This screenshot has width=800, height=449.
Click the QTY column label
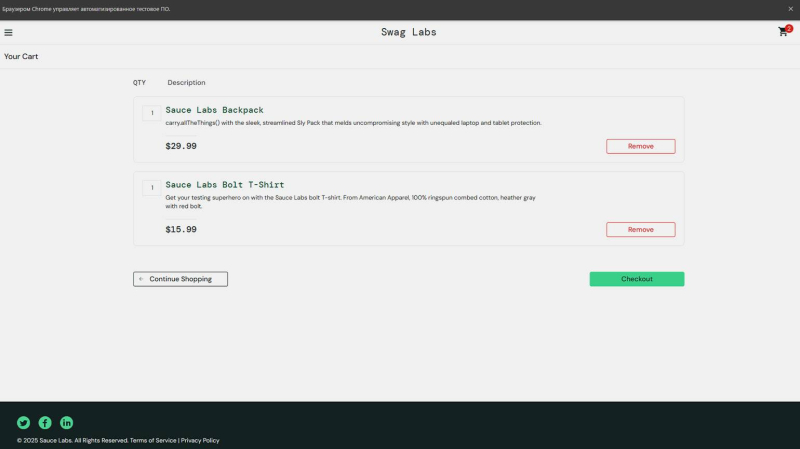139,83
